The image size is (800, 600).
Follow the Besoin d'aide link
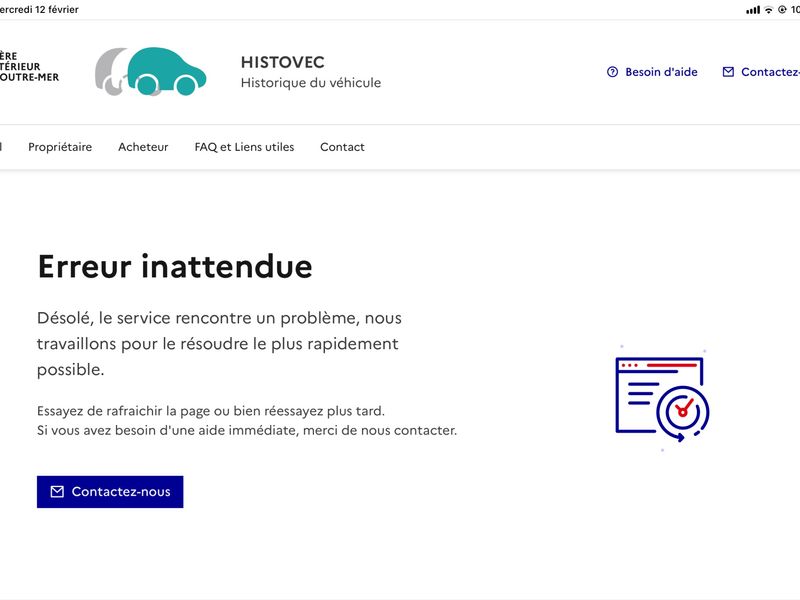coord(661,72)
